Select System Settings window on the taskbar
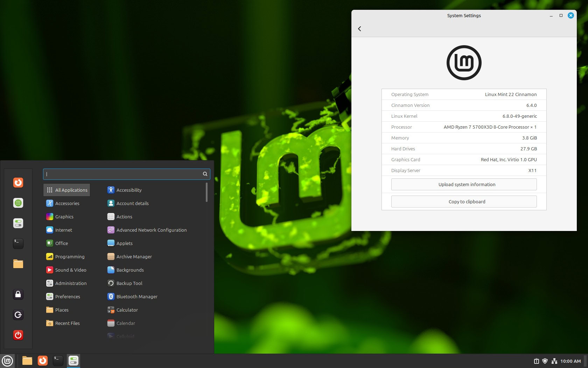Image resolution: width=588 pixels, height=368 pixels. click(x=73, y=361)
